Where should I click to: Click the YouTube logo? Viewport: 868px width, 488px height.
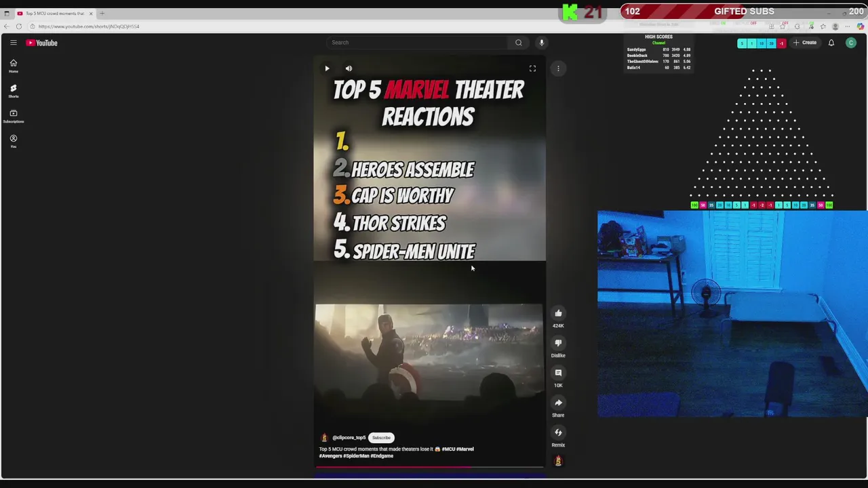(42, 43)
